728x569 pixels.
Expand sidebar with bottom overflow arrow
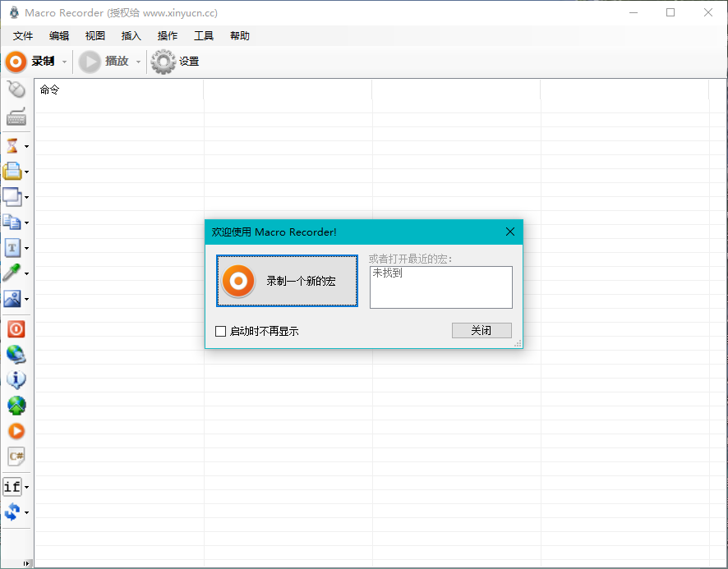26,563
